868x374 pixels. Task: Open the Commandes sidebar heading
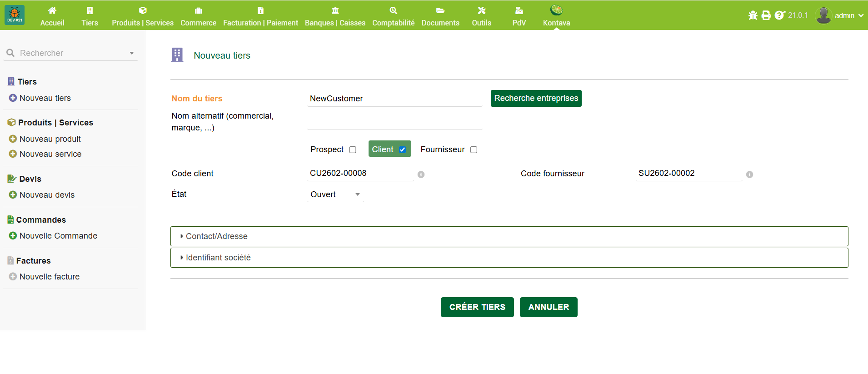(x=41, y=220)
